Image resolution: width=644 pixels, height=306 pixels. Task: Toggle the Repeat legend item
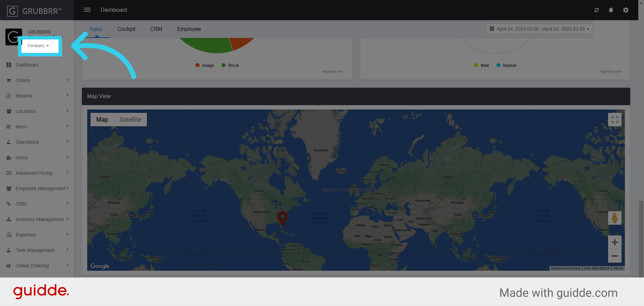(506, 65)
